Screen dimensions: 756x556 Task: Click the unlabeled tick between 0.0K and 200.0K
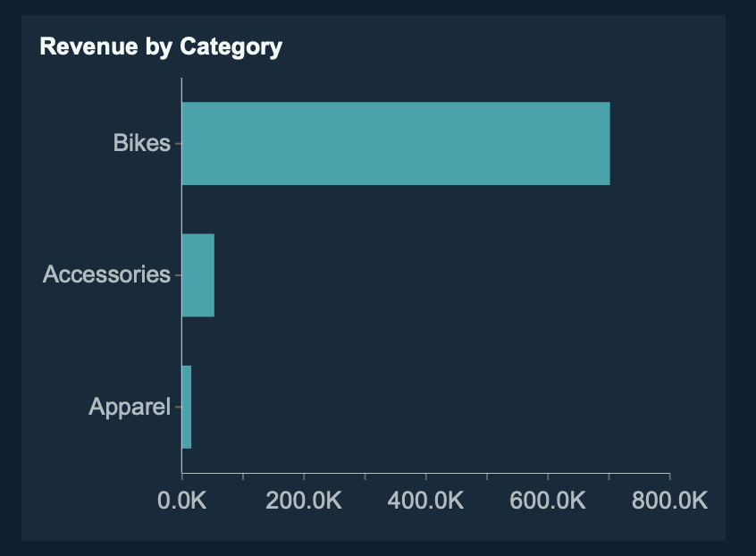click(x=243, y=476)
